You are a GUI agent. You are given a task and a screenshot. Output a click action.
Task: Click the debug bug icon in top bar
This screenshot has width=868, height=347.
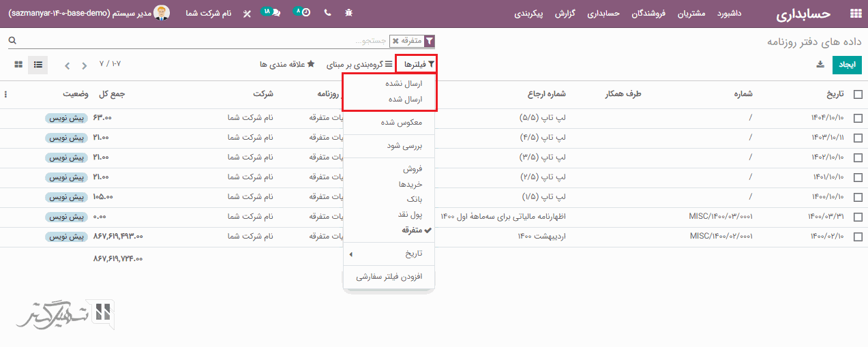349,13
